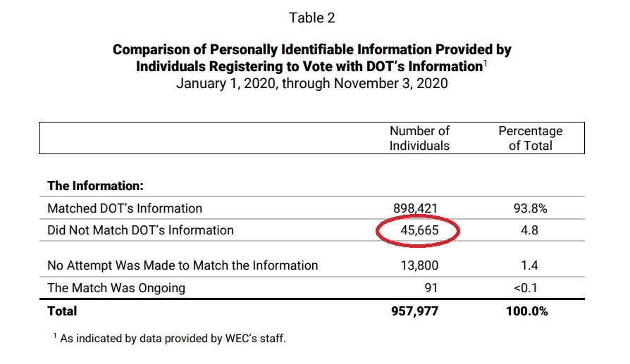This screenshot has width=630, height=364.
Task: Click the January 1, 2020 date range subtitle
Action: [x=312, y=84]
